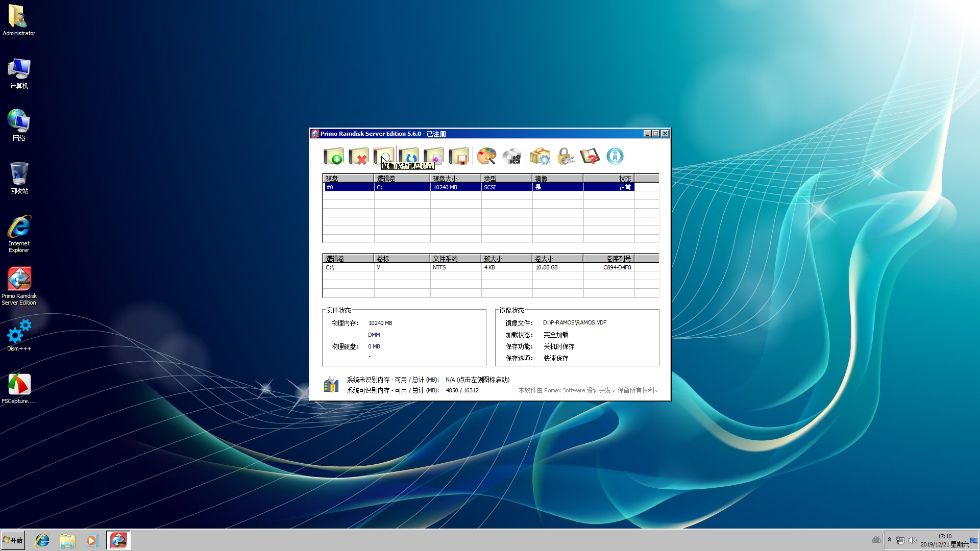Screen dimensions: 980x551
Task: Click the 开始 Start button
Action: tap(13, 540)
